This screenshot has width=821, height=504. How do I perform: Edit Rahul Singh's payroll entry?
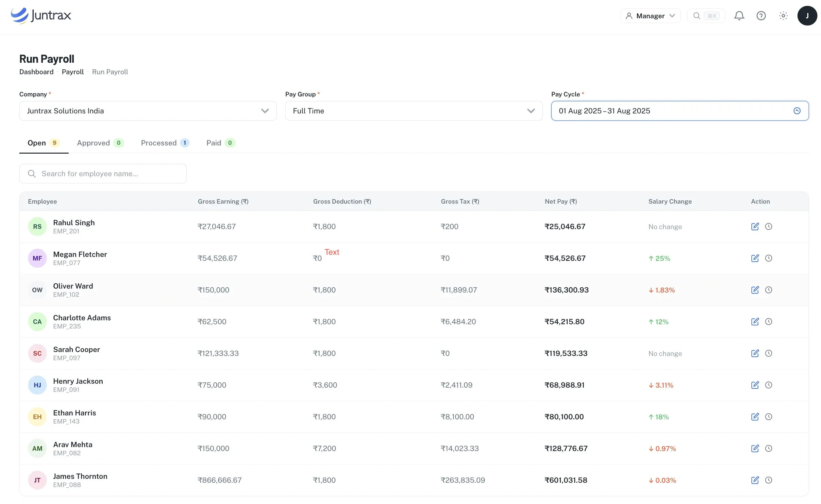(755, 227)
